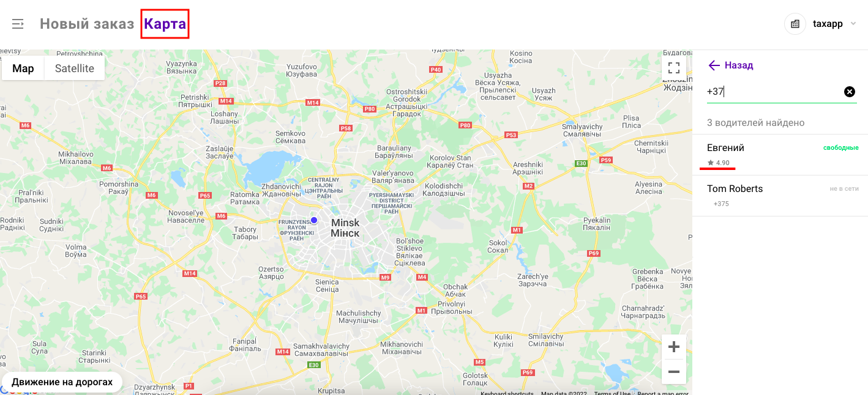Click the back arrow icon beside Назад
The image size is (868, 395).
pyautogui.click(x=714, y=65)
